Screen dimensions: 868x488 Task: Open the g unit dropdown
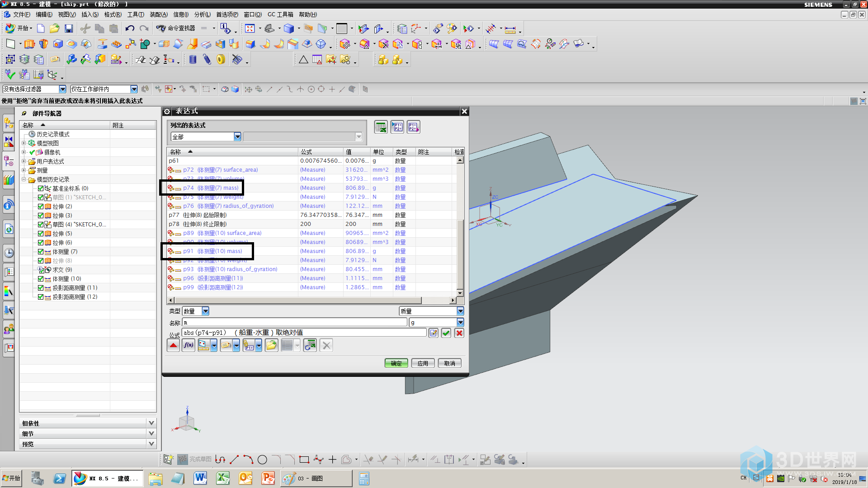click(460, 323)
